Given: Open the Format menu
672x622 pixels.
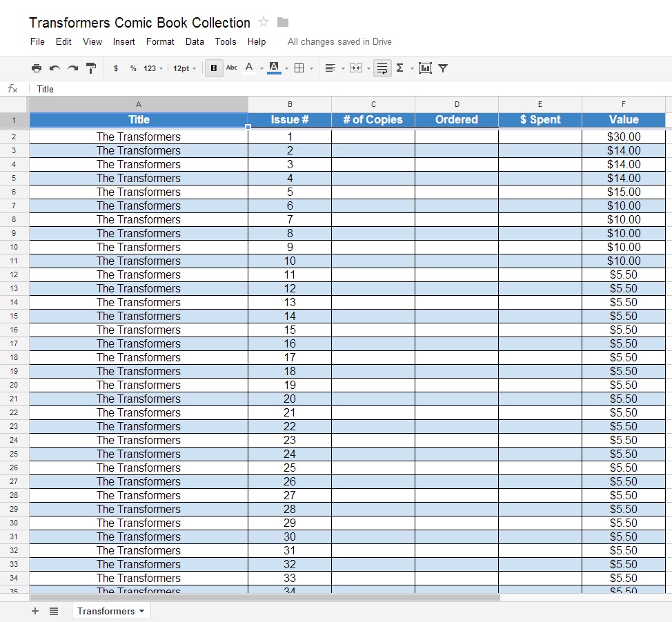Looking at the screenshot, I should (160, 41).
